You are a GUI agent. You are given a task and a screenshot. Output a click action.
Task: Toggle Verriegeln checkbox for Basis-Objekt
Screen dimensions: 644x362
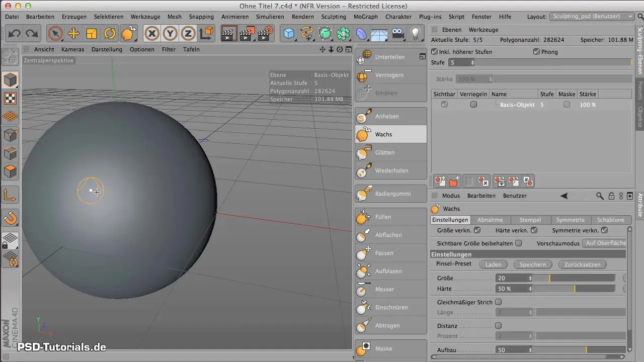click(x=473, y=105)
